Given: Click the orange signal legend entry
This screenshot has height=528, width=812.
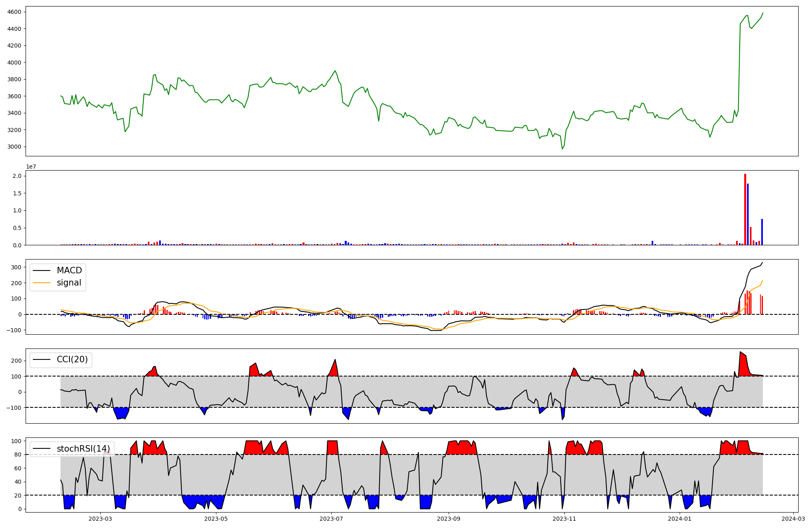Looking at the screenshot, I should [69, 283].
